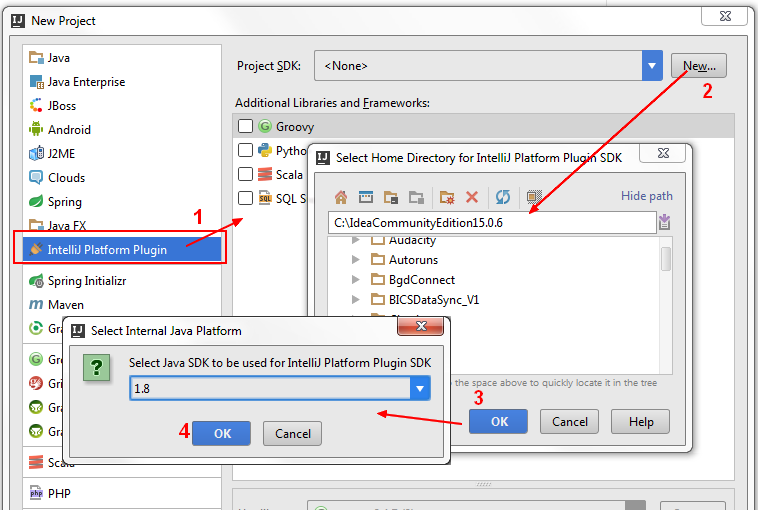Go to Home directory in file chooser toolbar
758x510 pixels.
341,197
